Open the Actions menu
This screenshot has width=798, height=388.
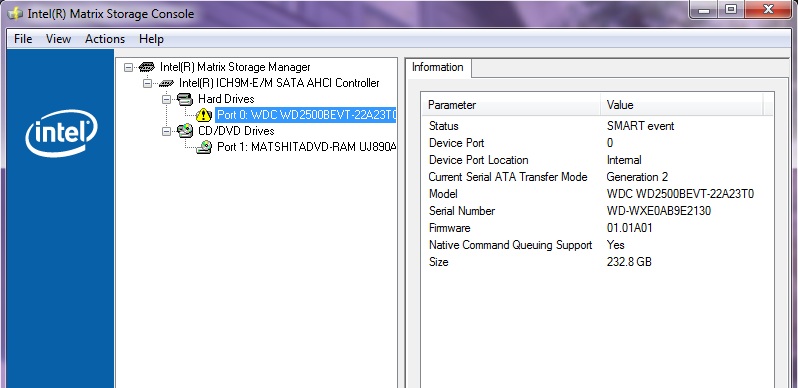105,39
